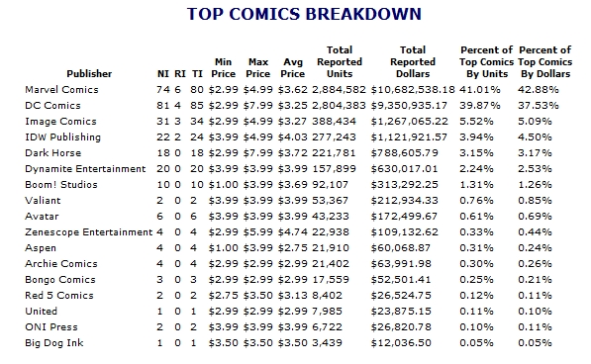Select the Big Dog Ink row label
Screen dimensions: 591x364
[54, 343]
